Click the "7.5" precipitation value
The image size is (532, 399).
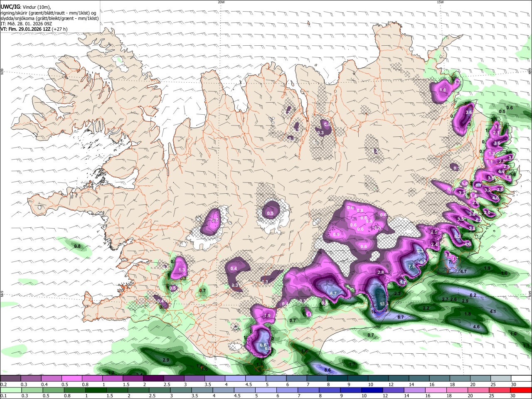[x=411, y=266]
